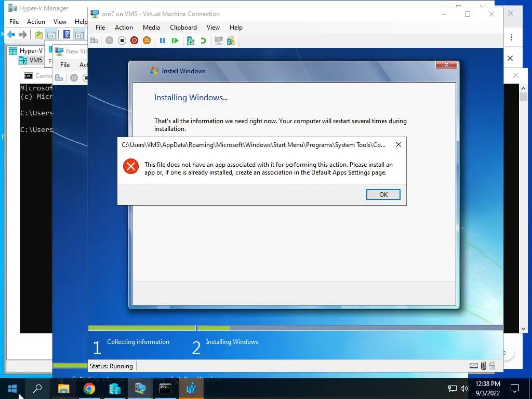532x399 pixels.
Task: Switch to Virtual Machine Connection taskbar icon
Action: pyautogui.click(x=140, y=389)
